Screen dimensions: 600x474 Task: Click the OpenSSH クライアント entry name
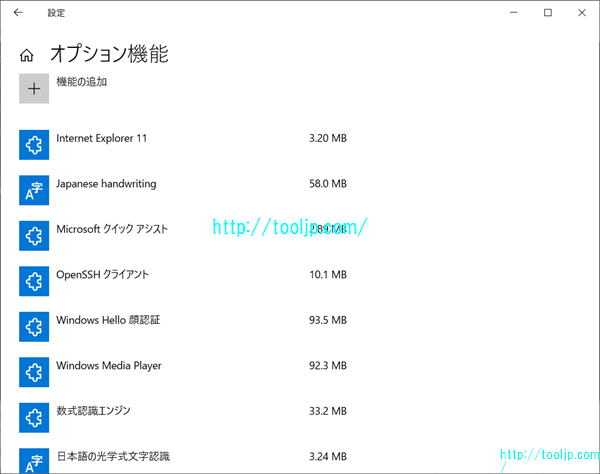coord(103,275)
